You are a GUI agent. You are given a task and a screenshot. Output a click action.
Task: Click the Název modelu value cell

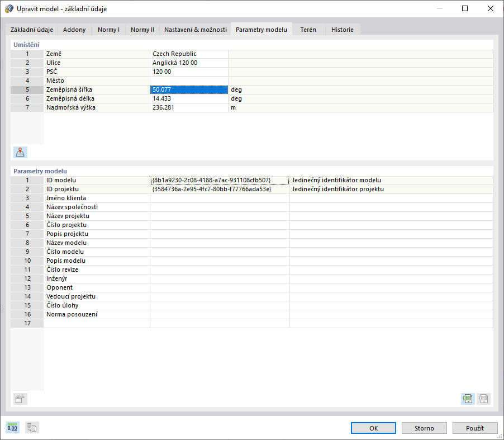coord(220,243)
